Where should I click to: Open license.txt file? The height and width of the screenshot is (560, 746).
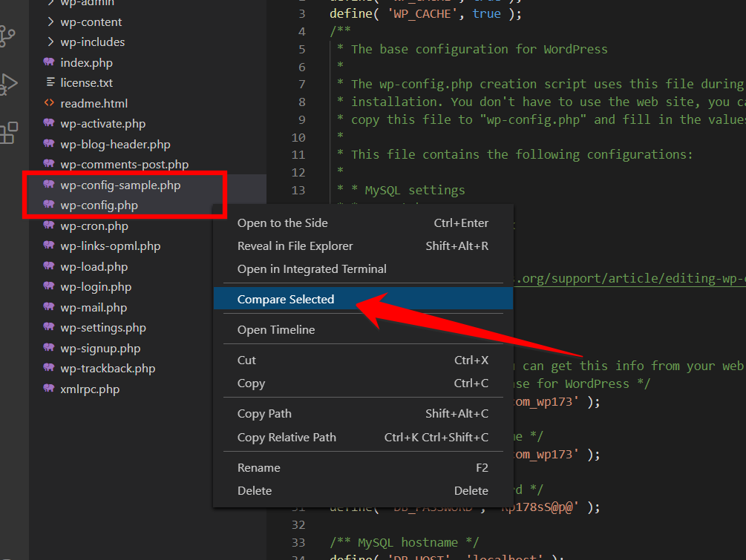(86, 83)
